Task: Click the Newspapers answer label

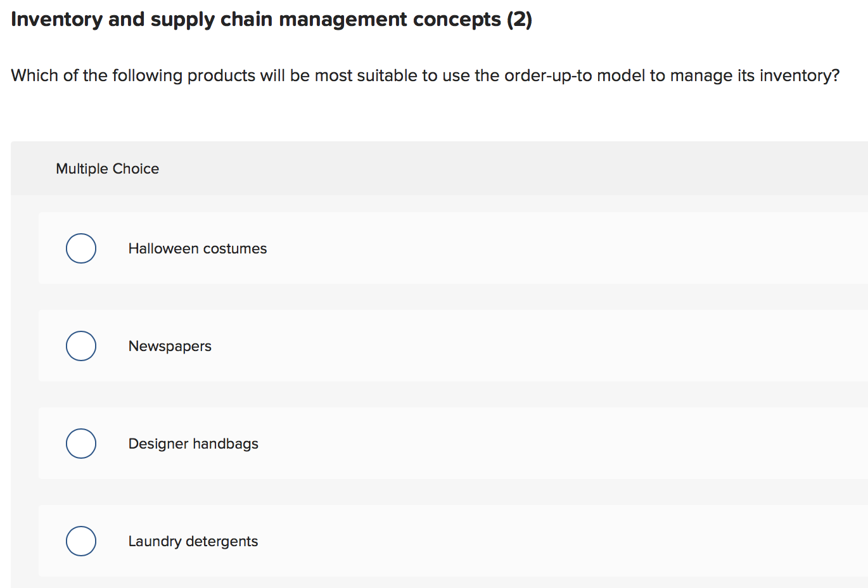Action: pos(170,346)
